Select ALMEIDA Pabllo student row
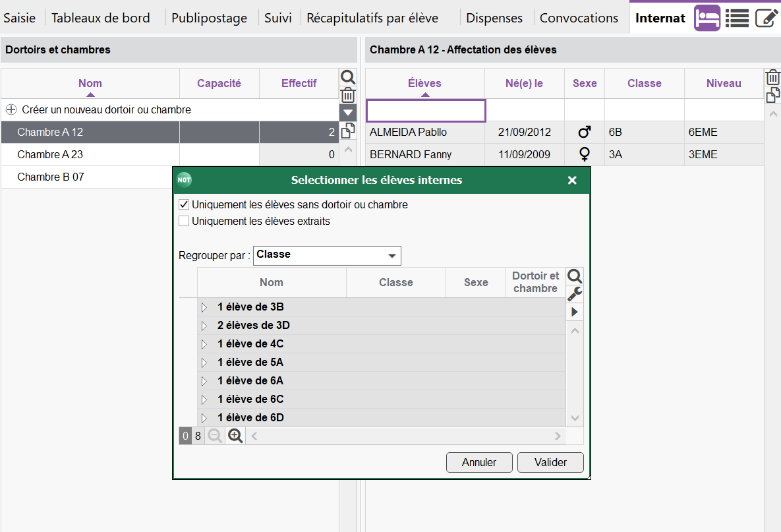Viewport: 781px width, 532px height. click(564, 132)
